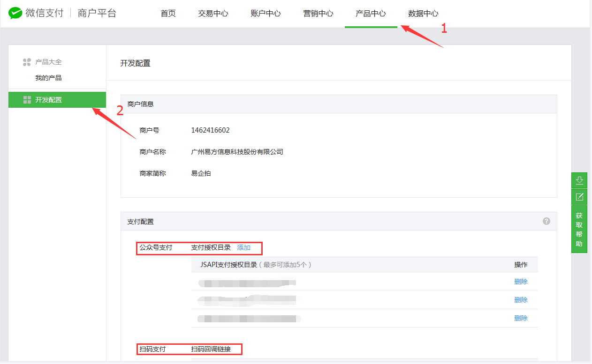Click the 扫码支付 label
Screen dimensions: 592x364
[152, 349]
